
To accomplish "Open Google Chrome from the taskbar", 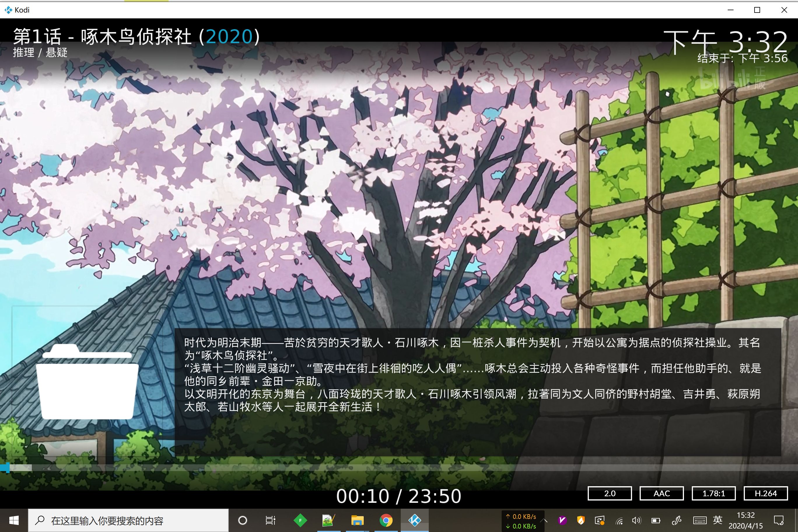I will (x=386, y=520).
